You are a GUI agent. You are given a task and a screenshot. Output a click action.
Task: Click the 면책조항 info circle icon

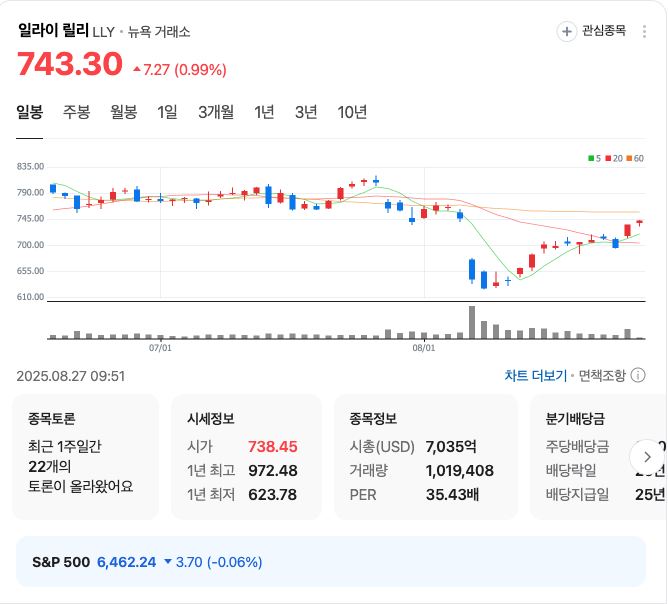point(638,375)
